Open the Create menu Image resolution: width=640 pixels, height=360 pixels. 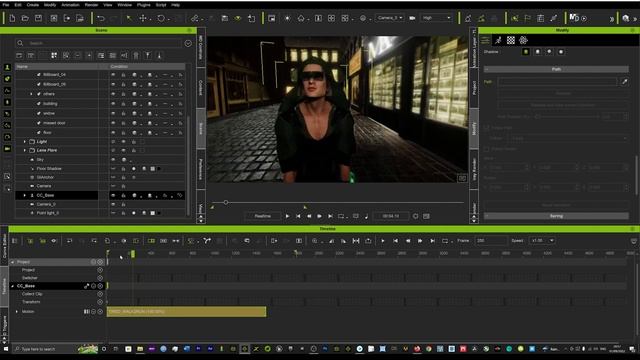pos(33,5)
